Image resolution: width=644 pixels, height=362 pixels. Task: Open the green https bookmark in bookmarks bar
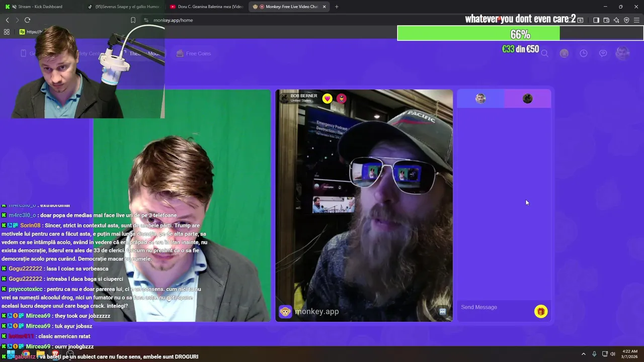click(x=30, y=32)
